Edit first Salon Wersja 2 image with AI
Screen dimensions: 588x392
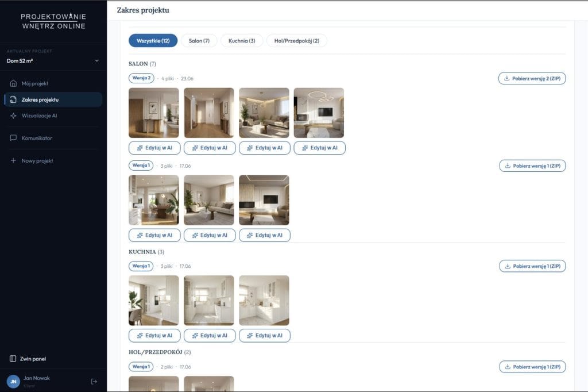(154, 148)
